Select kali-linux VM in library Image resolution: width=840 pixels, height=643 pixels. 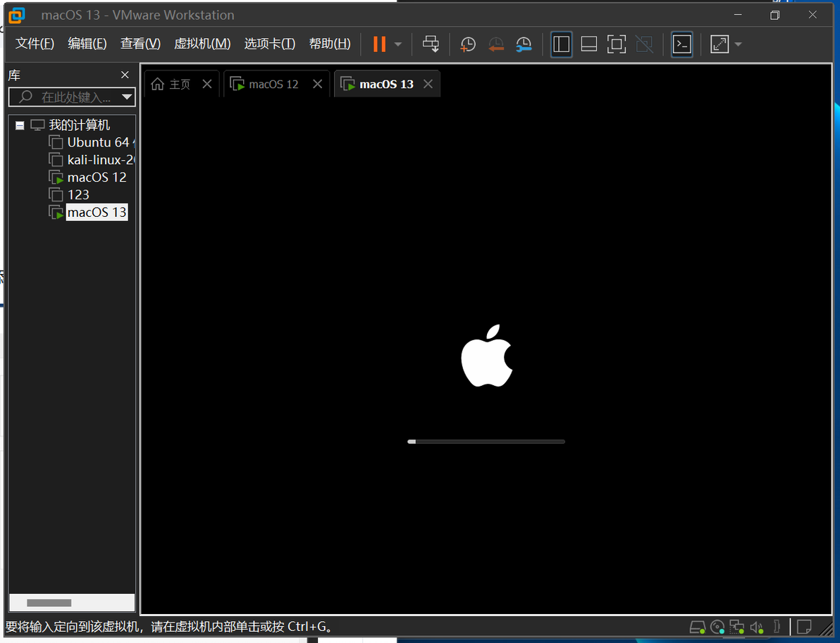(100, 160)
